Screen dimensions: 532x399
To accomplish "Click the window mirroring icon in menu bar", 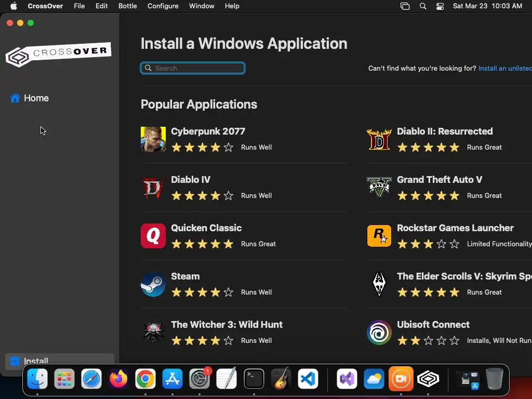I will click(x=405, y=6).
